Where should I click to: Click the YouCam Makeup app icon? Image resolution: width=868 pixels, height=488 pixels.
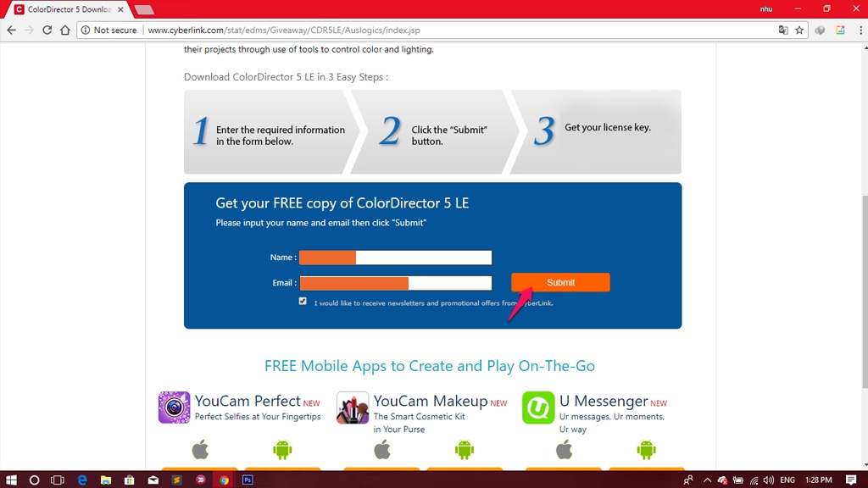[x=353, y=408]
